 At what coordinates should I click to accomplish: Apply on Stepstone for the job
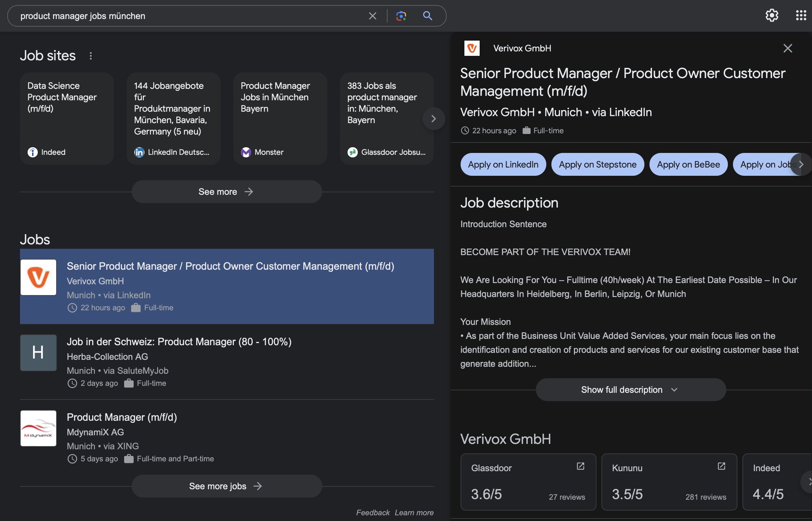597,164
